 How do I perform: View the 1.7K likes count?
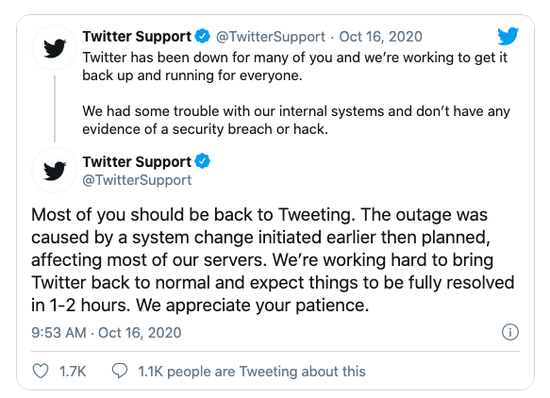pyautogui.click(x=73, y=371)
